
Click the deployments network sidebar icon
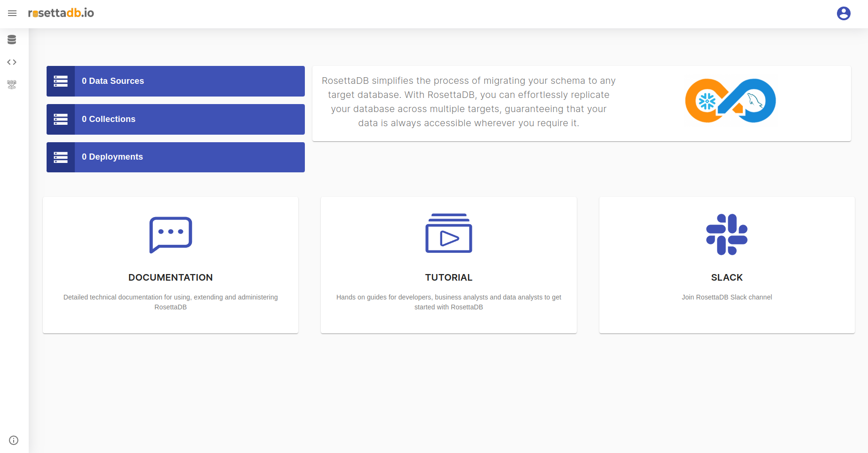(x=12, y=84)
